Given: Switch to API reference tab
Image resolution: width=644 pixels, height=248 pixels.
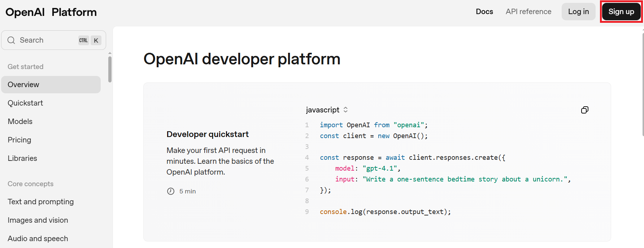Looking at the screenshot, I should coord(528,12).
